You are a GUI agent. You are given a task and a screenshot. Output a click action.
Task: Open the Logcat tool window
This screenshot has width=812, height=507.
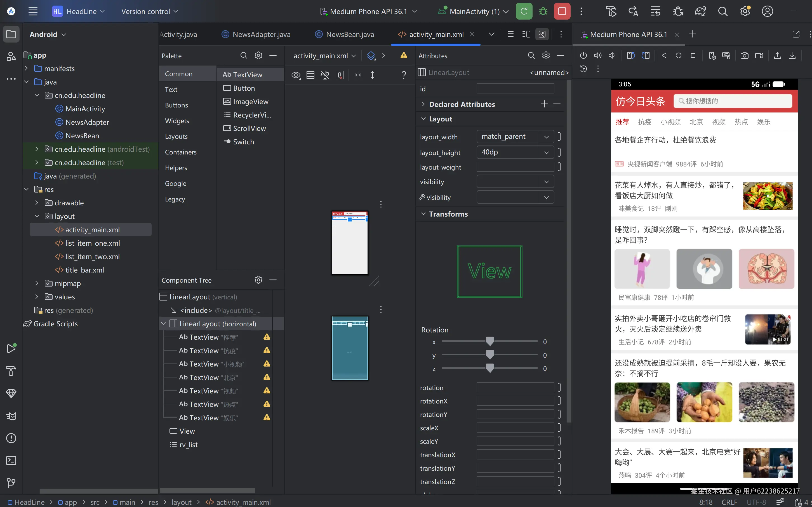[x=11, y=416]
